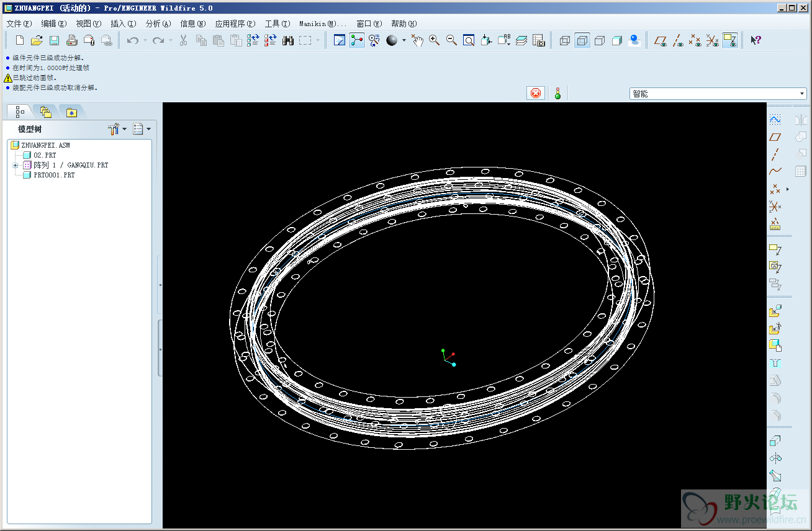Expand the datum point flyout arrow in right toolbar
This screenshot has height=531, width=812.
[x=788, y=189]
